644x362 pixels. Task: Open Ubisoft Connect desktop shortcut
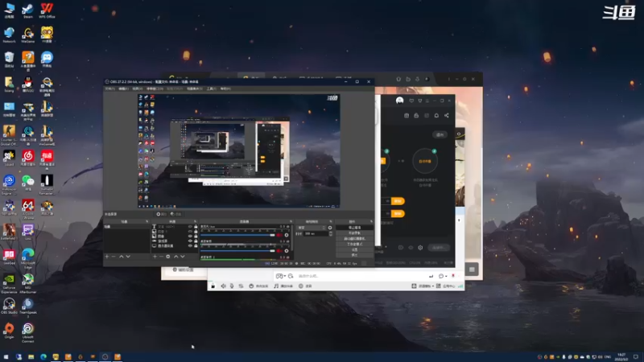pyautogui.click(x=28, y=333)
